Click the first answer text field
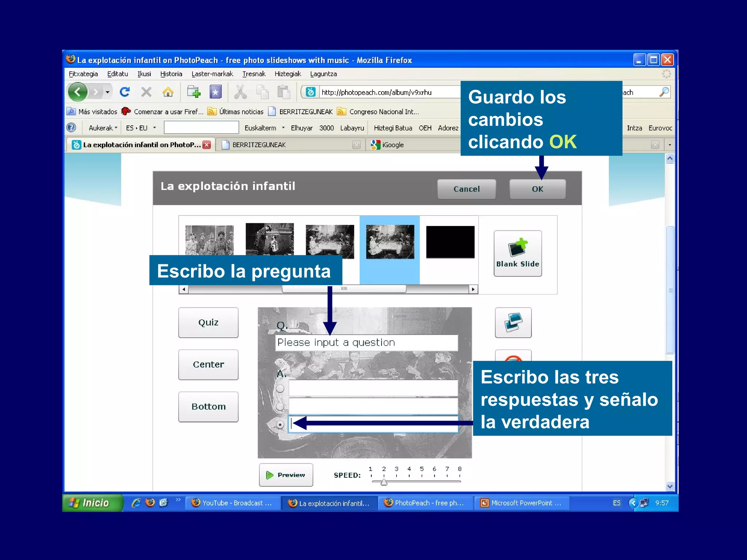The height and width of the screenshot is (560, 747). 373,388
